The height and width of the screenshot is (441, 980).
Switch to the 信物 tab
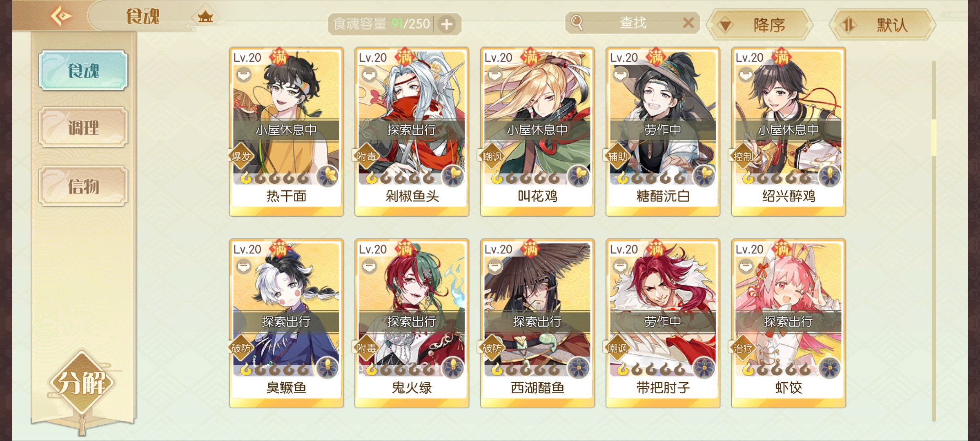[83, 186]
